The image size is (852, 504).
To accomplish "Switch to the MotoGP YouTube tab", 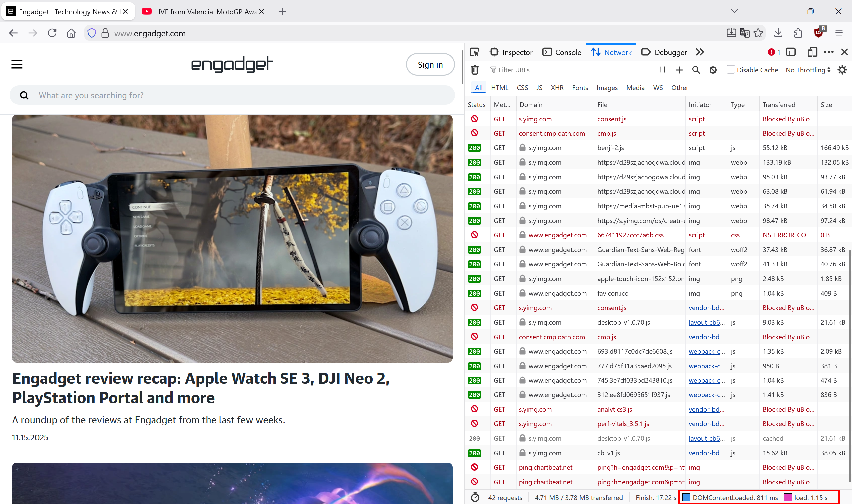I will click(x=203, y=12).
